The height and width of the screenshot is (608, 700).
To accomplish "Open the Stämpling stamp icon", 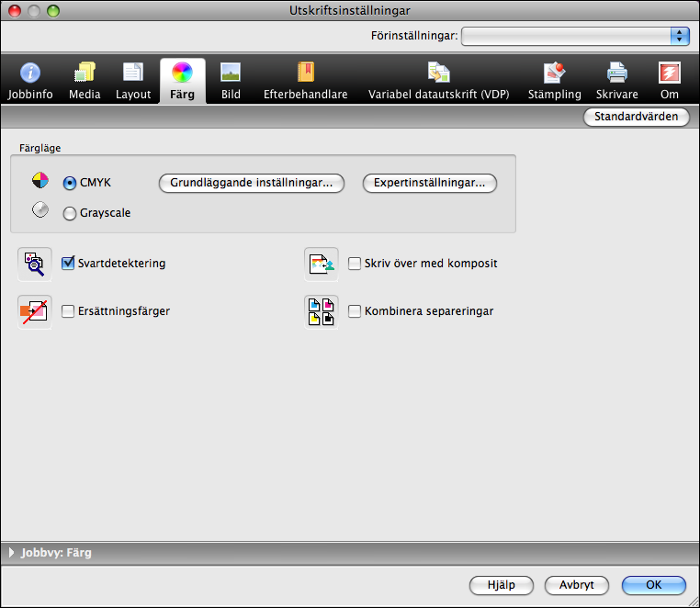I will pos(555,73).
